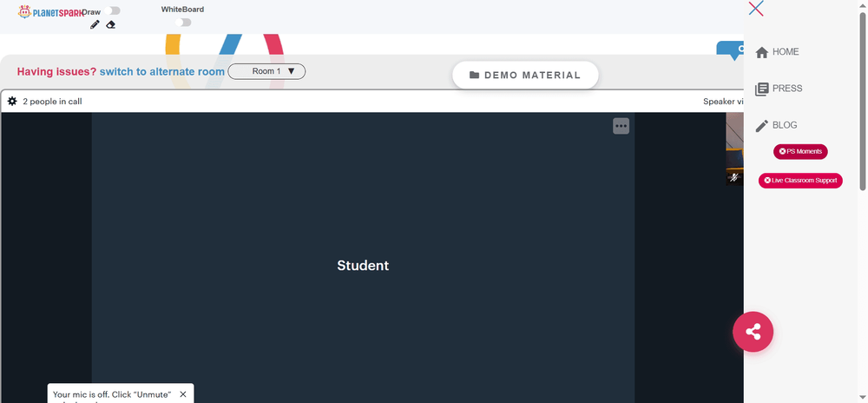Click the Having issues? text

click(56, 71)
